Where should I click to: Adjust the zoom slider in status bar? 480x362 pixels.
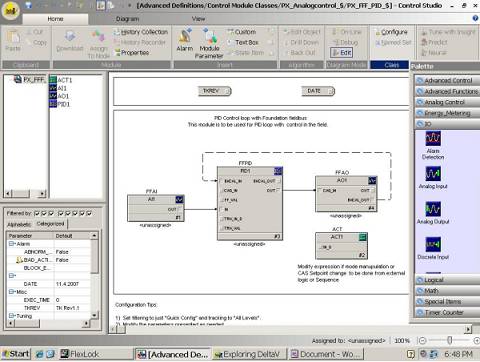(x=449, y=340)
